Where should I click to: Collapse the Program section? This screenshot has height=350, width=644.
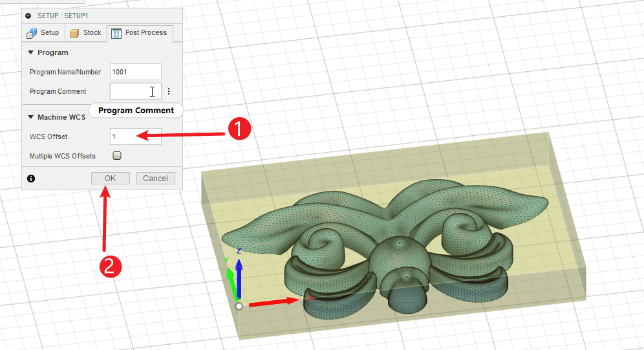[30, 52]
